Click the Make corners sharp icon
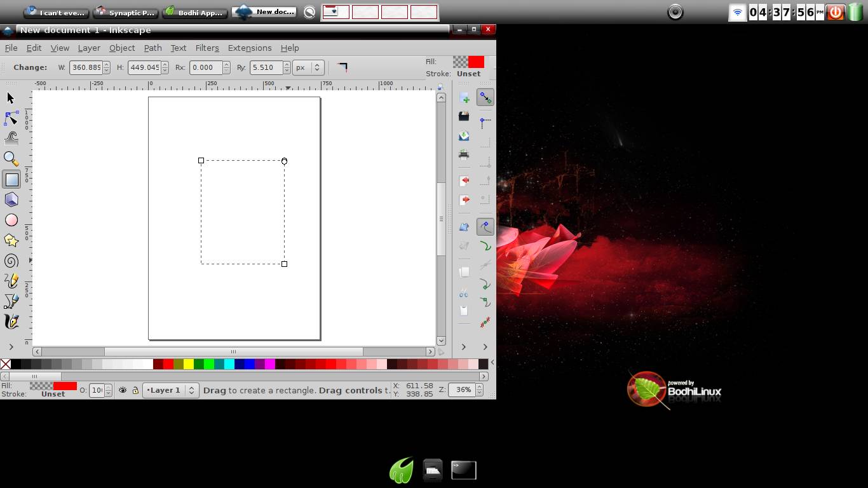The height and width of the screenshot is (488, 868). [x=342, y=67]
